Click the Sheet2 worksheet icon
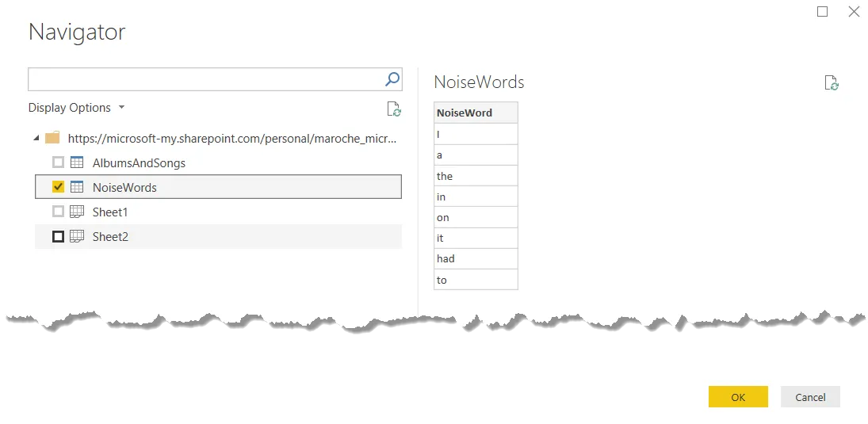 coord(77,236)
